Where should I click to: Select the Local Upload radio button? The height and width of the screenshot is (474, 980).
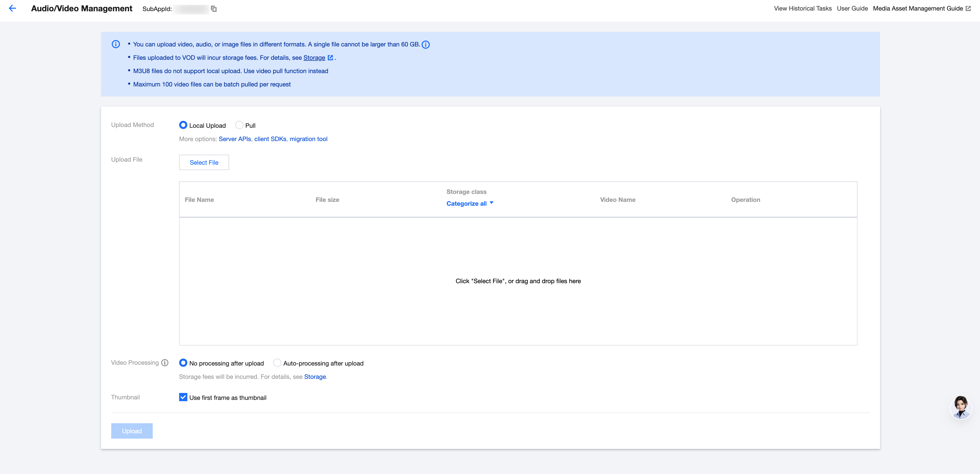pos(183,125)
